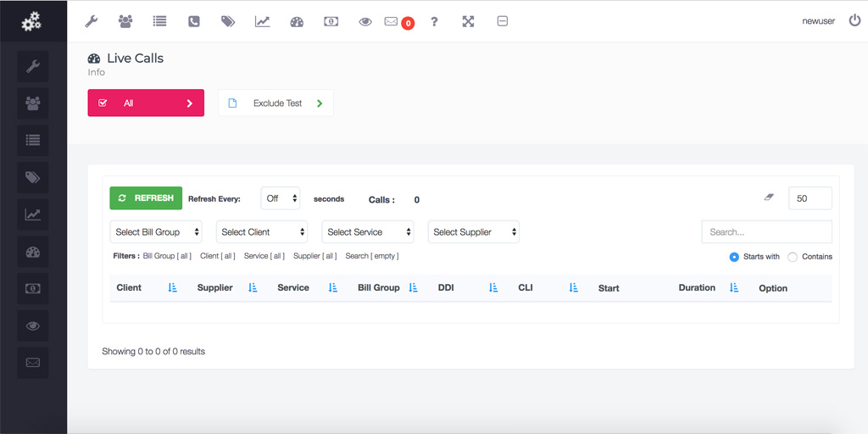Click into the Search input field
Viewport: 868px width, 434px height.
pyautogui.click(x=766, y=232)
